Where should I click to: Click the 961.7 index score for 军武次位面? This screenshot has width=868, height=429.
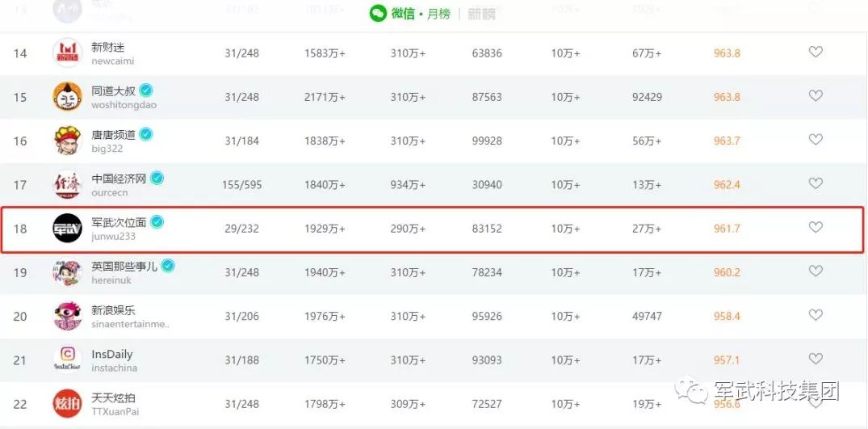pyautogui.click(x=727, y=229)
